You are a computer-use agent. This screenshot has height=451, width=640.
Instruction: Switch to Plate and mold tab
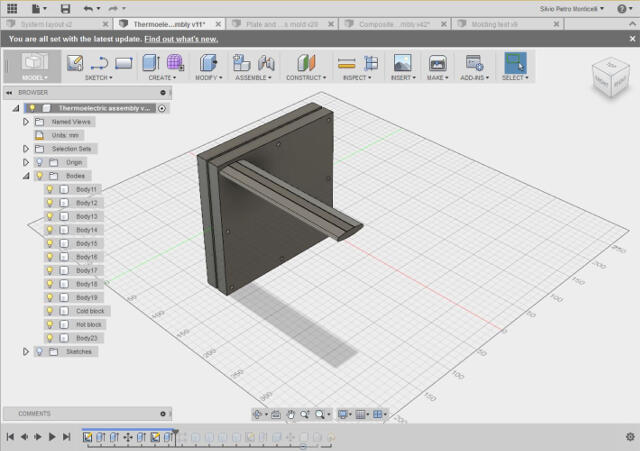click(282, 24)
